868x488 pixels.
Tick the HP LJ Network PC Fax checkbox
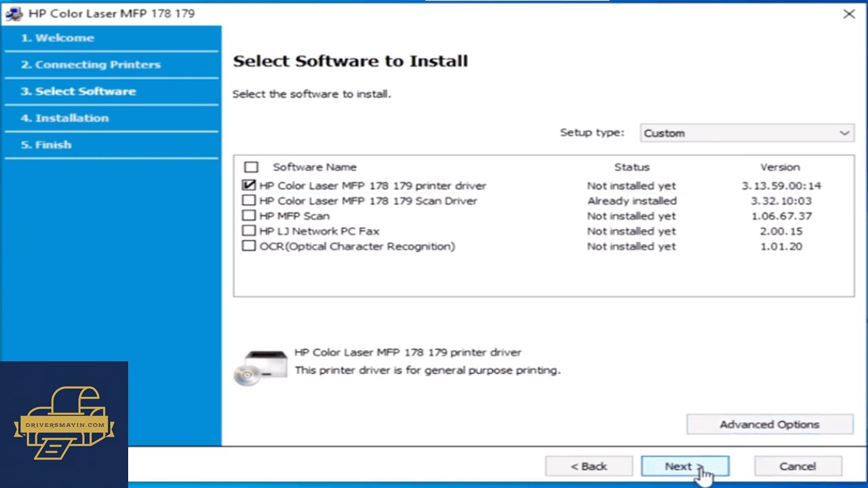pos(249,231)
